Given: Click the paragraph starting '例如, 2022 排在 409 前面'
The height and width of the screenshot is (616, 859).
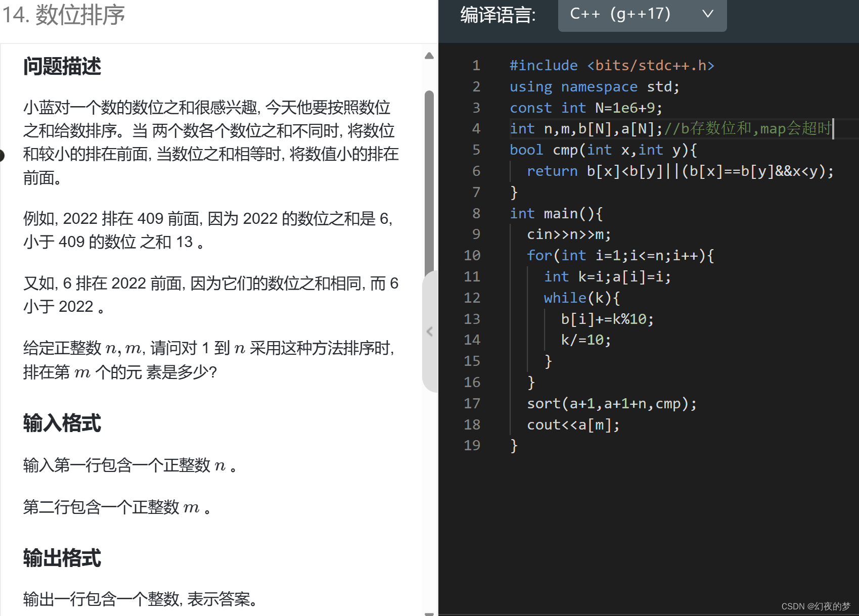Looking at the screenshot, I should click(208, 230).
